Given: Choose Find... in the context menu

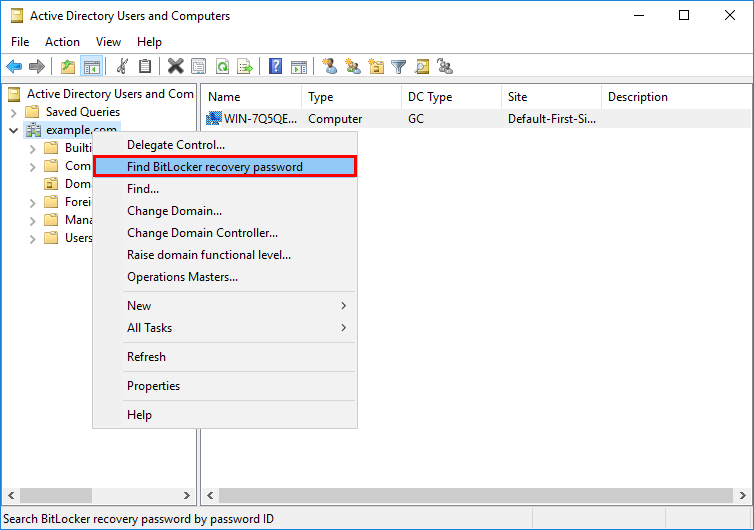Looking at the screenshot, I should (225, 189).
